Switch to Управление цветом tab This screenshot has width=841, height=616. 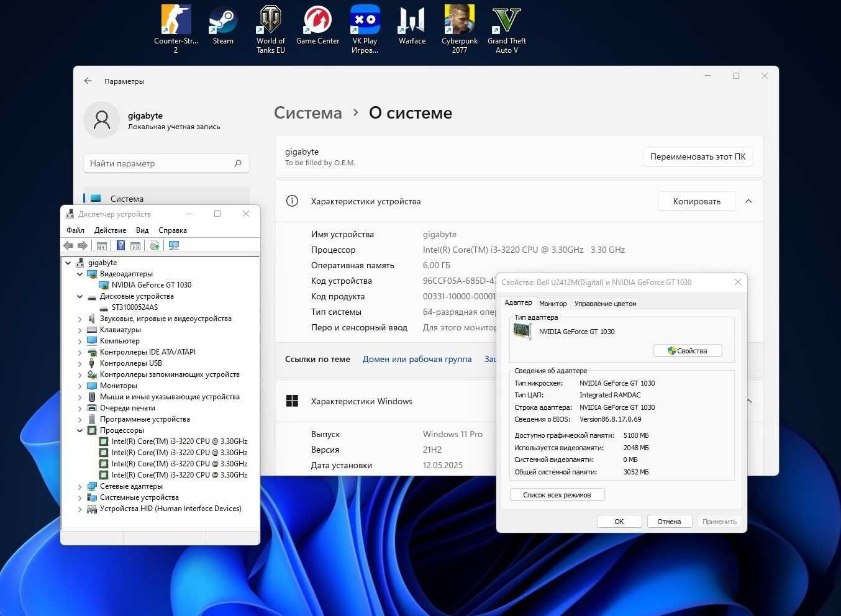tap(605, 304)
